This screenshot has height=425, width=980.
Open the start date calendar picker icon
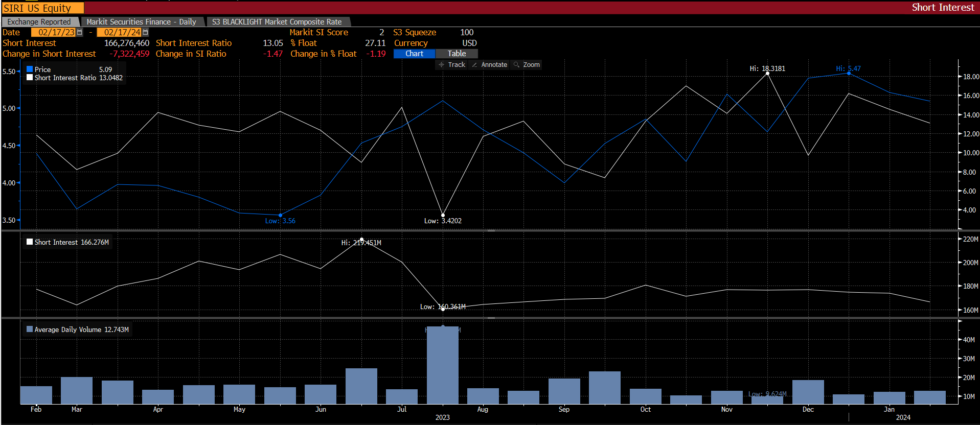(79, 32)
